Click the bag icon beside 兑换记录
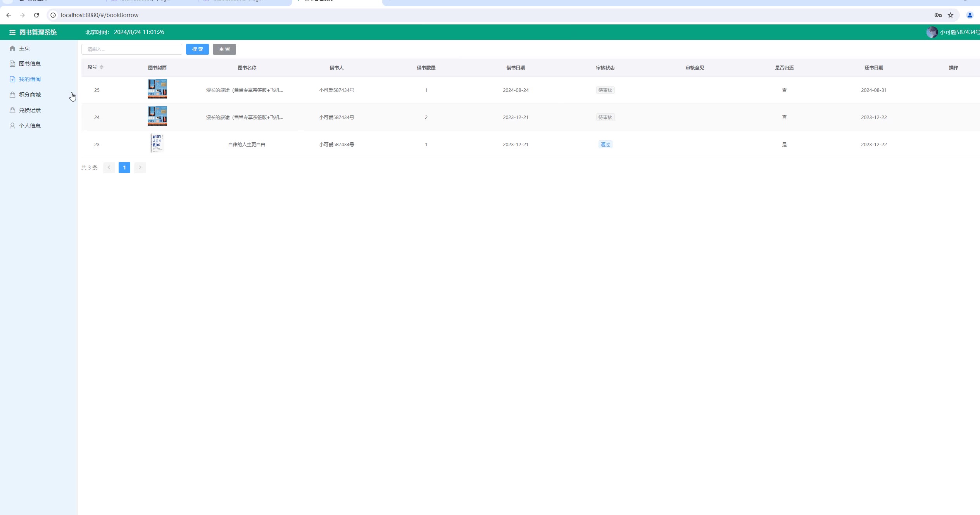Image resolution: width=980 pixels, height=515 pixels. click(x=12, y=110)
